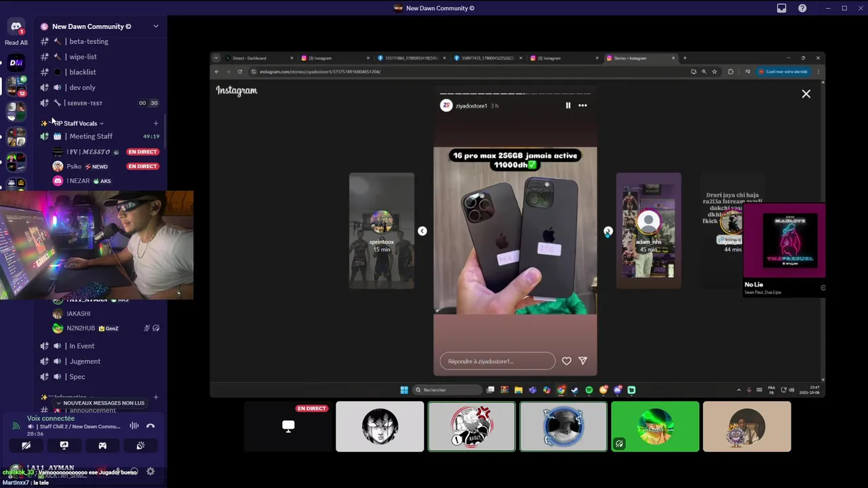Start an activity with gamepad icon
This screenshot has height=488, width=868.
pos(102,445)
